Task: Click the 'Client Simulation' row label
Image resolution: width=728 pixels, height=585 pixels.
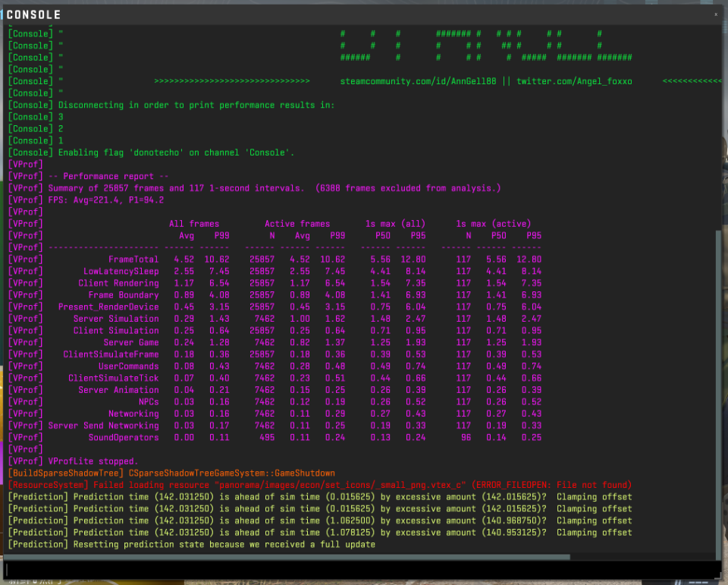Action: tap(116, 331)
